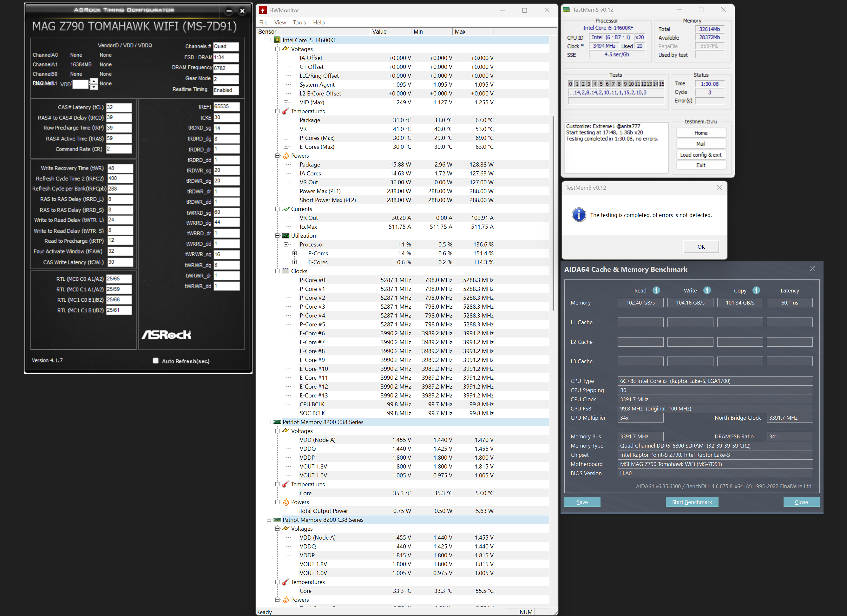Image resolution: width=847 pixels, height=616 pixels.
Task: Expand the P-Cores (Max) temperature node
Action: click(286, 138)
